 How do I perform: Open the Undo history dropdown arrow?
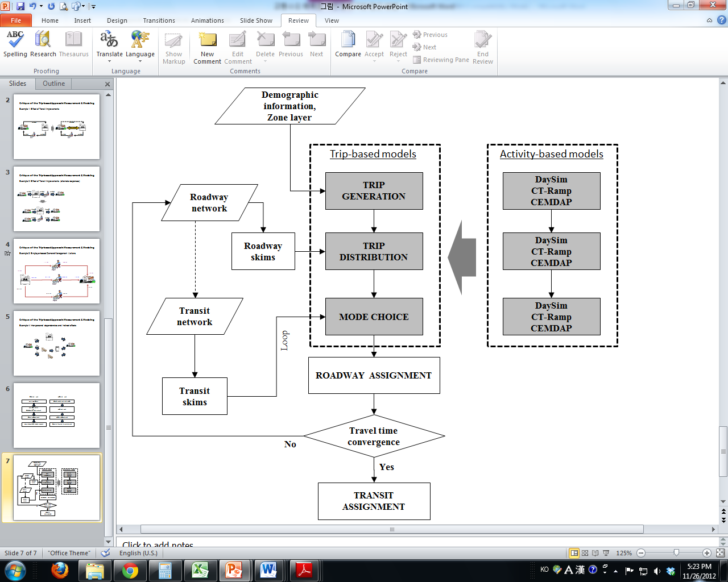pos(41,6)
